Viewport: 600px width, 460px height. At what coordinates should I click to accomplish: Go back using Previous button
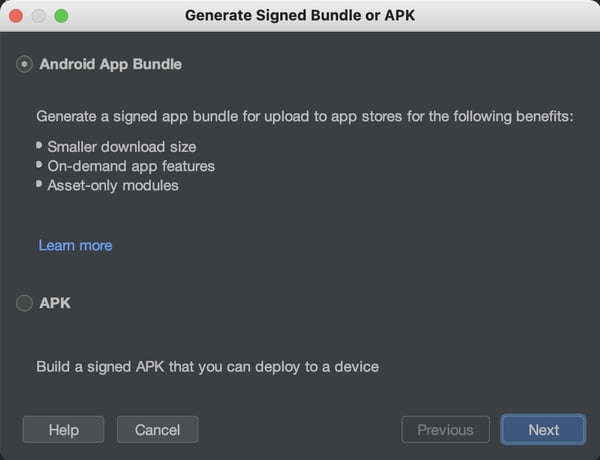(x=445, y=430)
